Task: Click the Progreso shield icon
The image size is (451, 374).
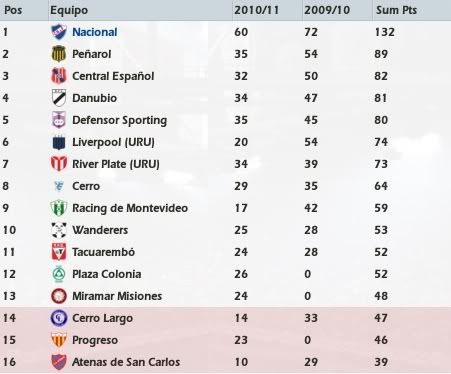Action: point(59,340)
